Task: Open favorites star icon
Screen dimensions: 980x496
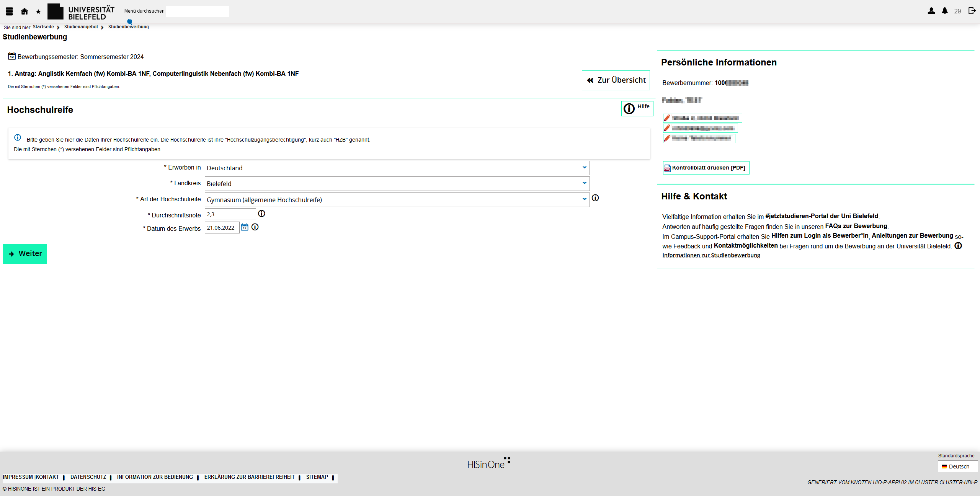Action: coord(38,12)
